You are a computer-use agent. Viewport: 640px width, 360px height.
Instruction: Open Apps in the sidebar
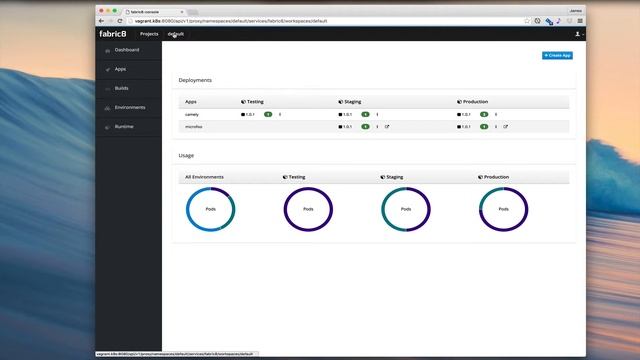click(x=129, y=69)
